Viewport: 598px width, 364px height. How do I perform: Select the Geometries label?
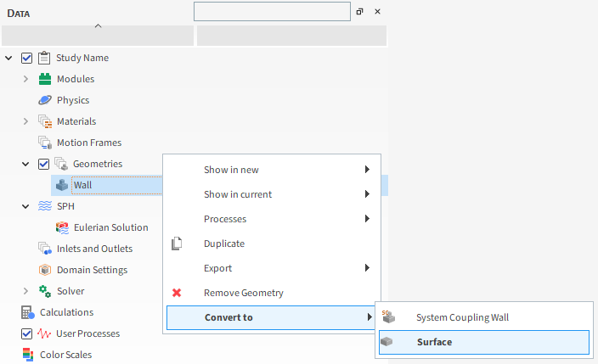tap(98, 164)
